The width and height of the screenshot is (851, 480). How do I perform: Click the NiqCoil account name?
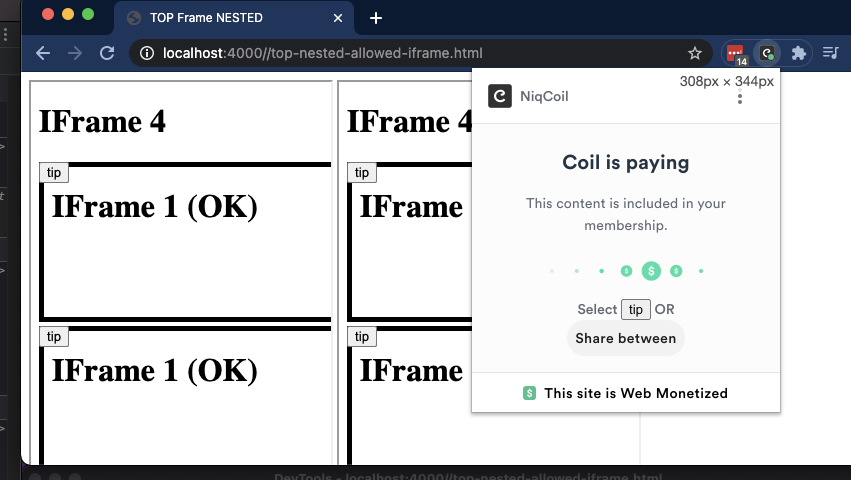click(544, 96)
